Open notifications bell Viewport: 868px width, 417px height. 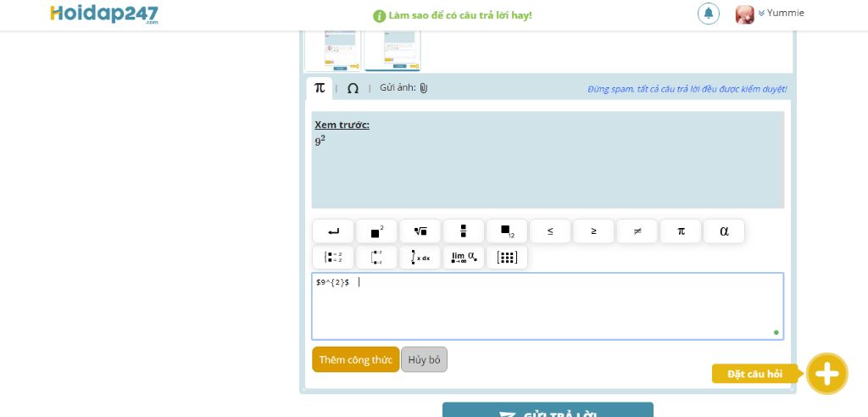(x=709, y=14)
